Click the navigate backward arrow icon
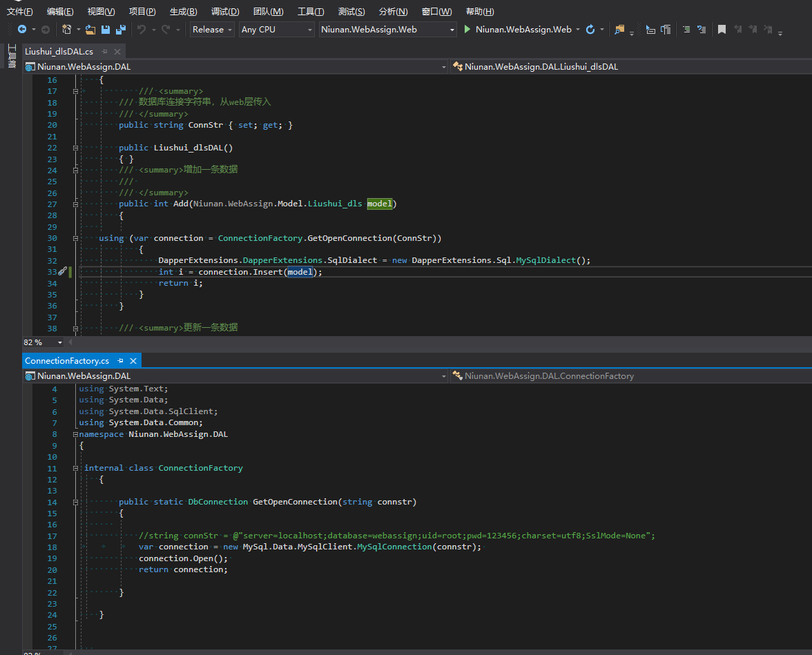812x655 pixels. tap(23, 30)
